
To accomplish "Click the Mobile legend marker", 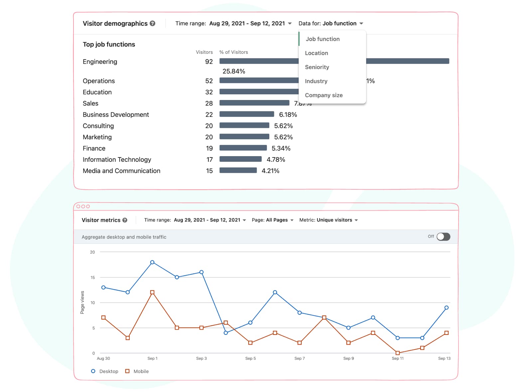I will pyautogui.click(x=127, y=371).
